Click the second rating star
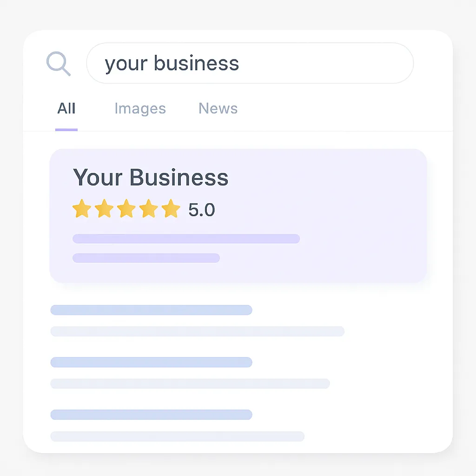 104,209
